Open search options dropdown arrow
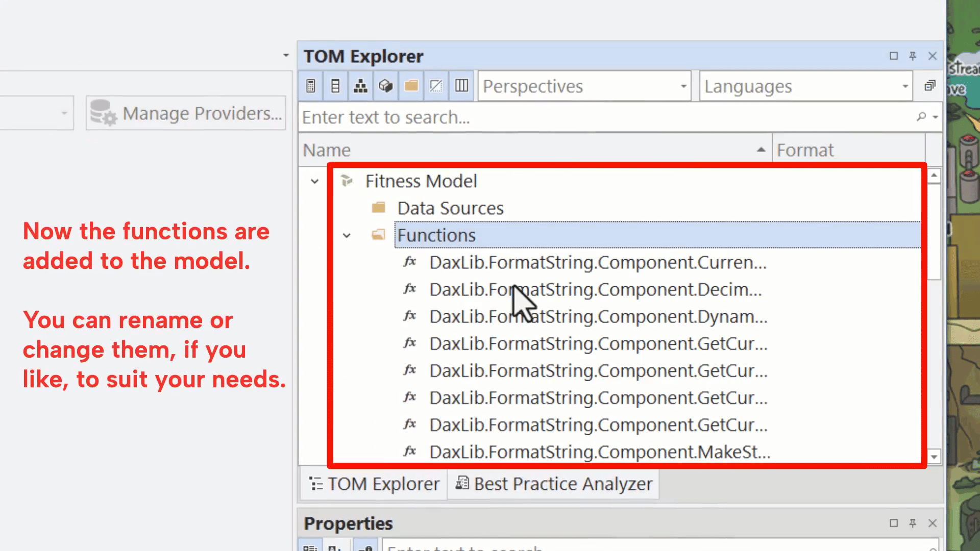 click(935, 117)
